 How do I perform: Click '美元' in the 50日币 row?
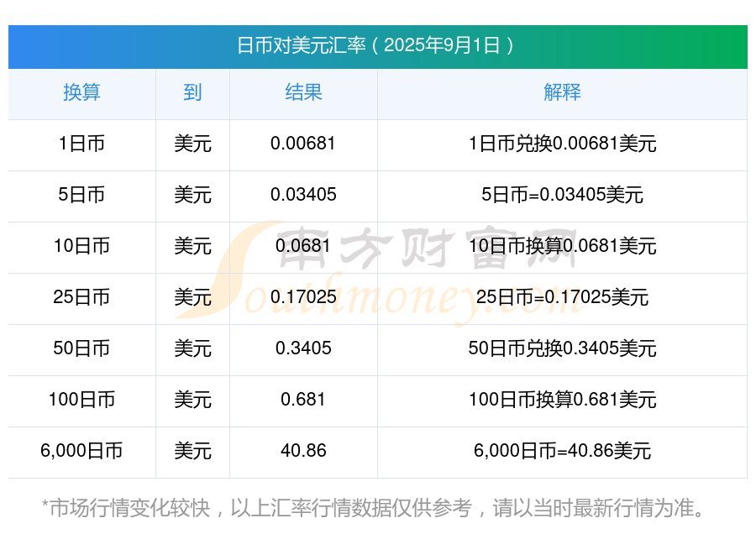coord(192,348)
